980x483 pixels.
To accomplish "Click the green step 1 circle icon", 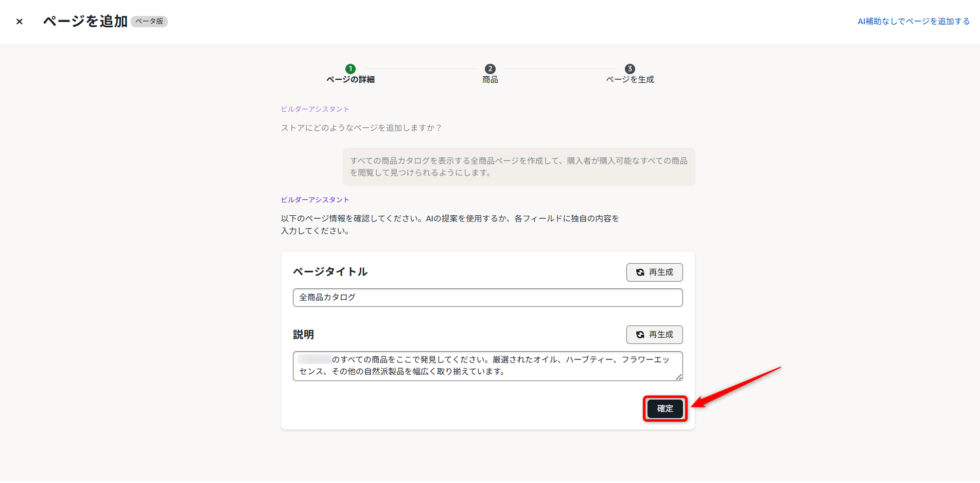I will click(351, 69).
